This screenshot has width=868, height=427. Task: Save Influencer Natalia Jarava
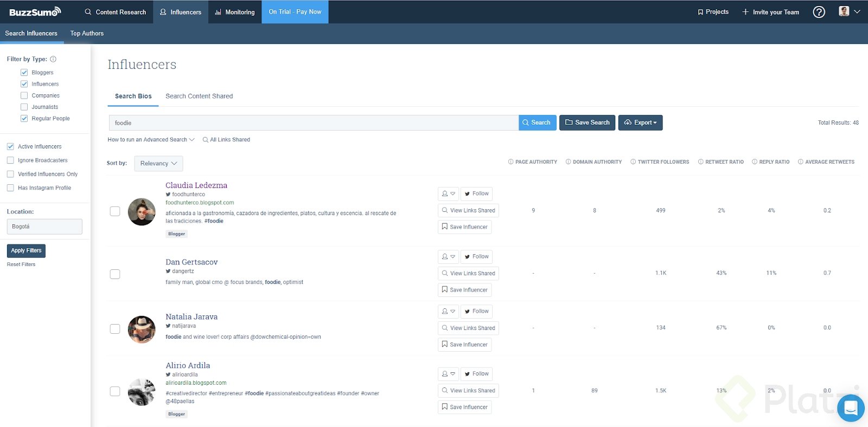(464, 345)
